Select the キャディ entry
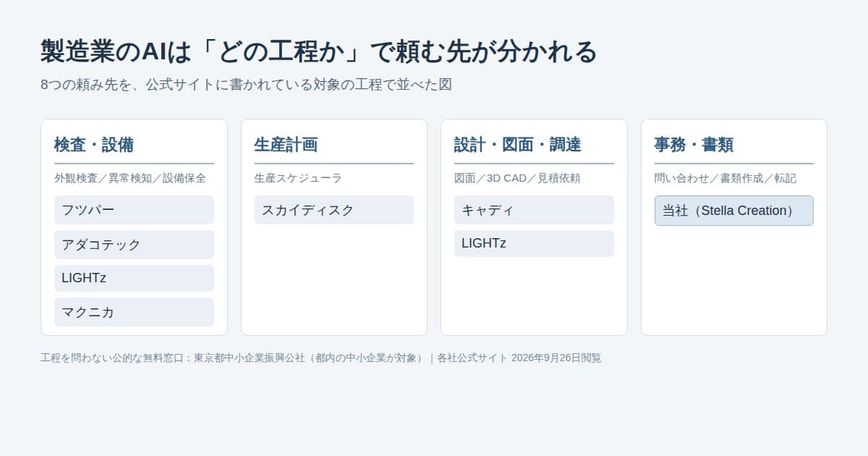The image size is (868, 456). (534, 210)
